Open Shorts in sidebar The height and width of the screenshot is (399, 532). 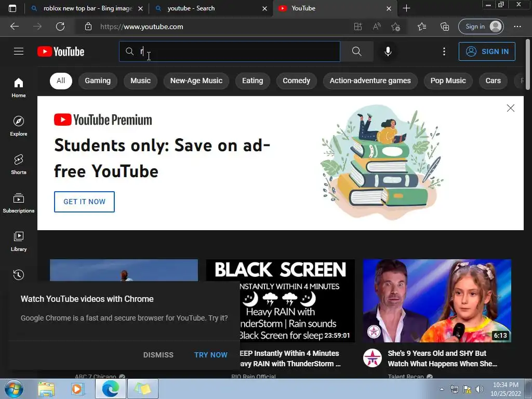point(19,164)
